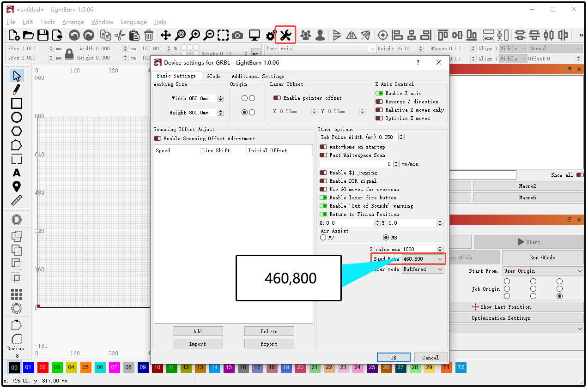Open Preview with the monitor icon
This screenshot has width=588, height=389.
(x=254, y=35)
